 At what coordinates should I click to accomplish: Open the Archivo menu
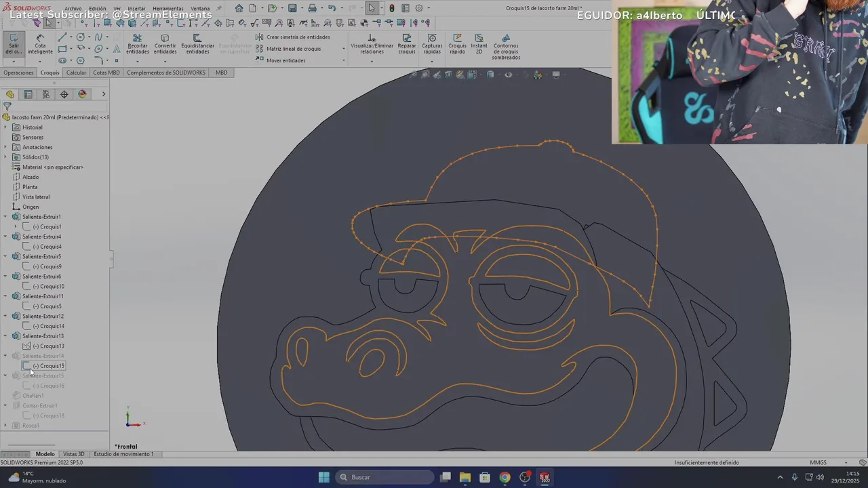click(73, 9)
